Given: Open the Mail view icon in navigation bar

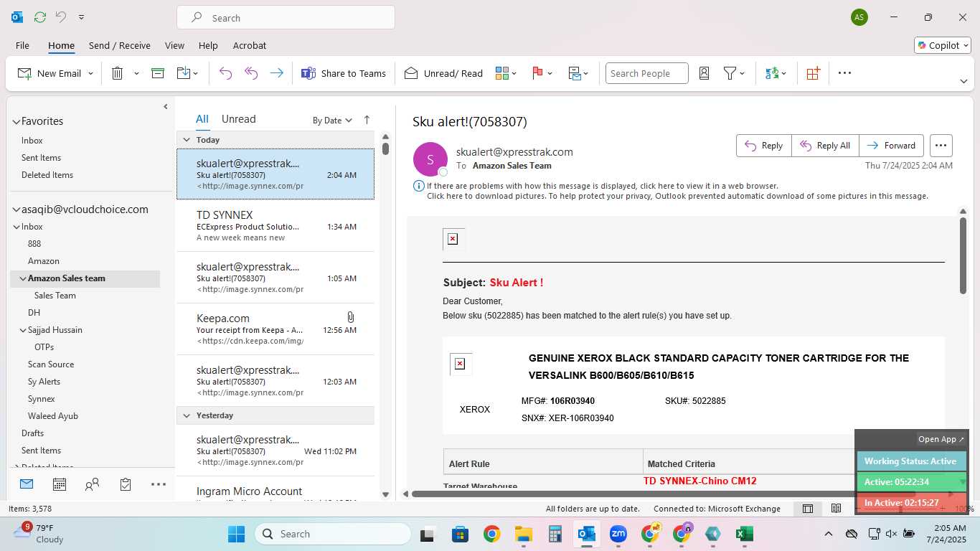Looking at the screenshot, I should click(27, 484).
